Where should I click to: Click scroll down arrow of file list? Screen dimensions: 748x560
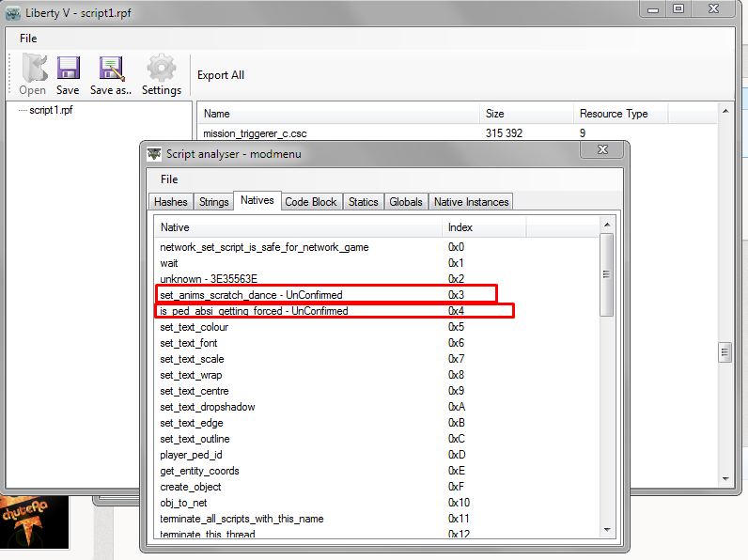point(725,478)
